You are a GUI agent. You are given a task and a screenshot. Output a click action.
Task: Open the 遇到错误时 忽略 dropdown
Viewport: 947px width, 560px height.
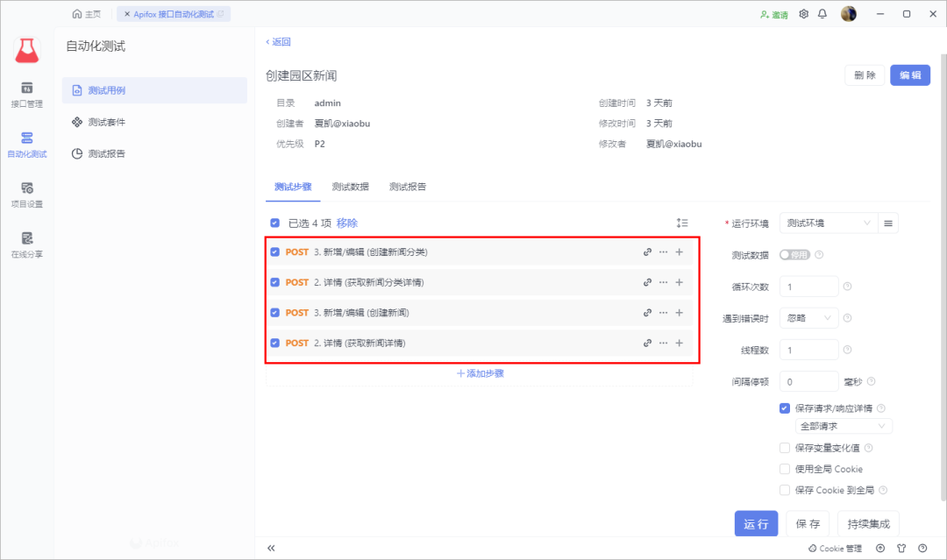coord(808,317)
